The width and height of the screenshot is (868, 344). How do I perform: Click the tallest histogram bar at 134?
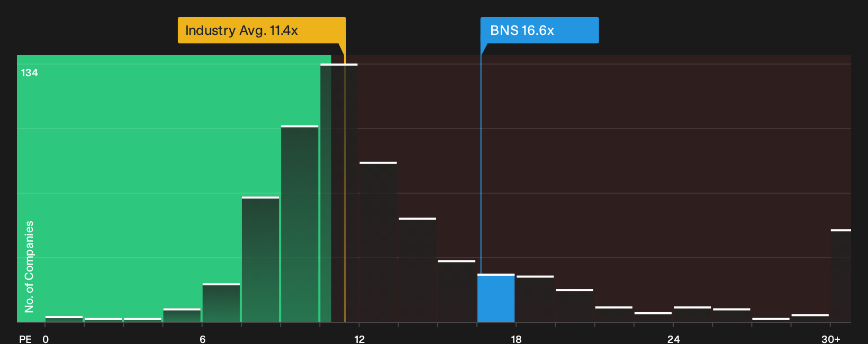339,193
